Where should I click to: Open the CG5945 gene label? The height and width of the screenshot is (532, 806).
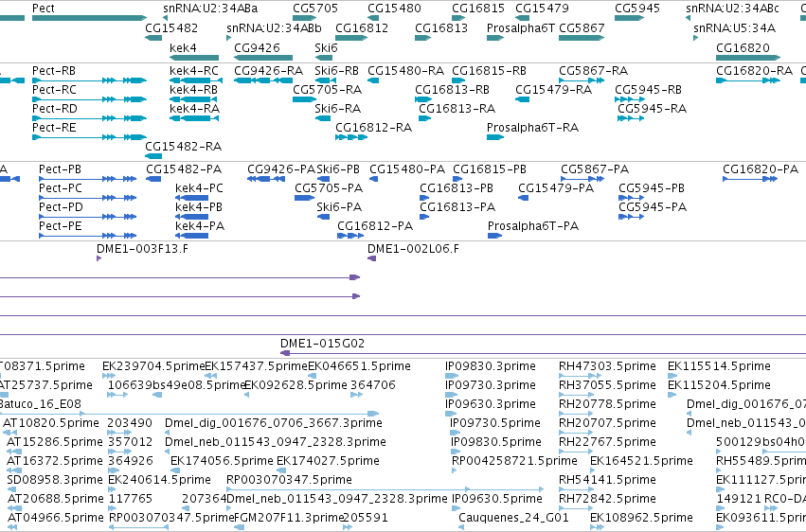point(637,9)
